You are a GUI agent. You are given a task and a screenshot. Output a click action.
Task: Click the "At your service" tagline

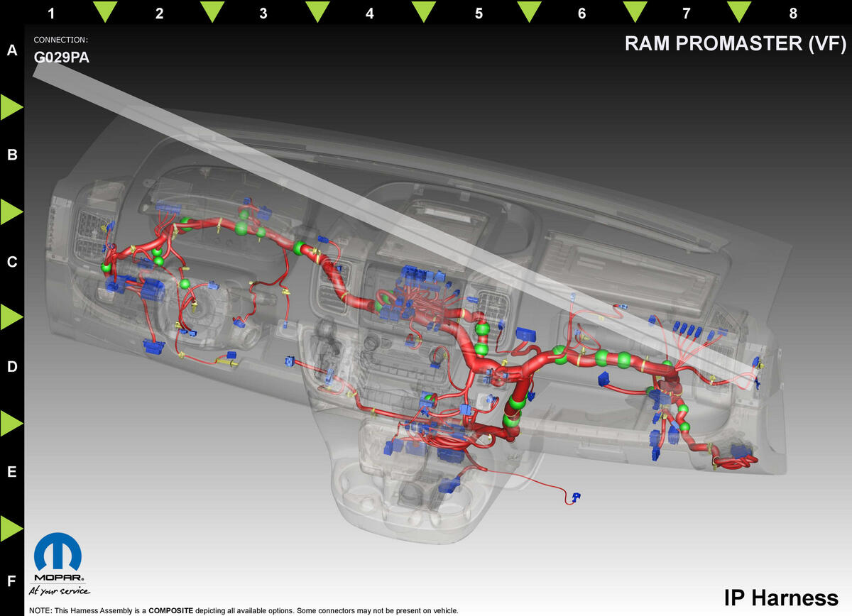click(x=59, y=590)
